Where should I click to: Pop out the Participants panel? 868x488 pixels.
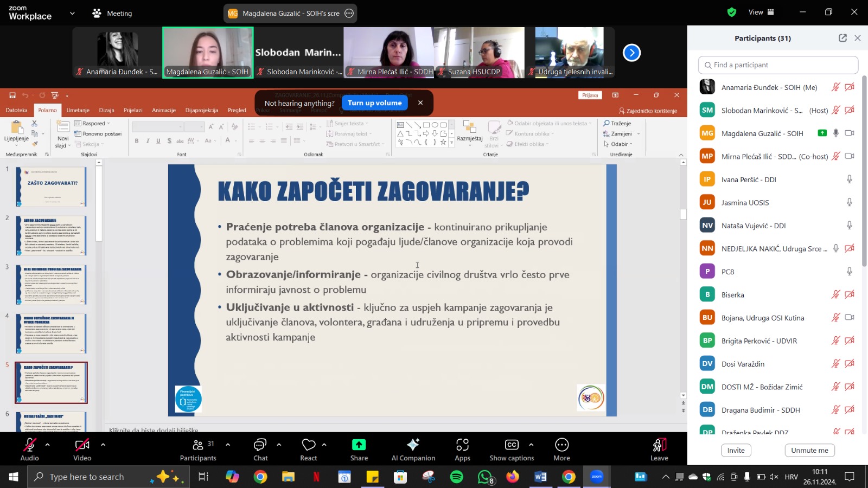coord(843,38)
